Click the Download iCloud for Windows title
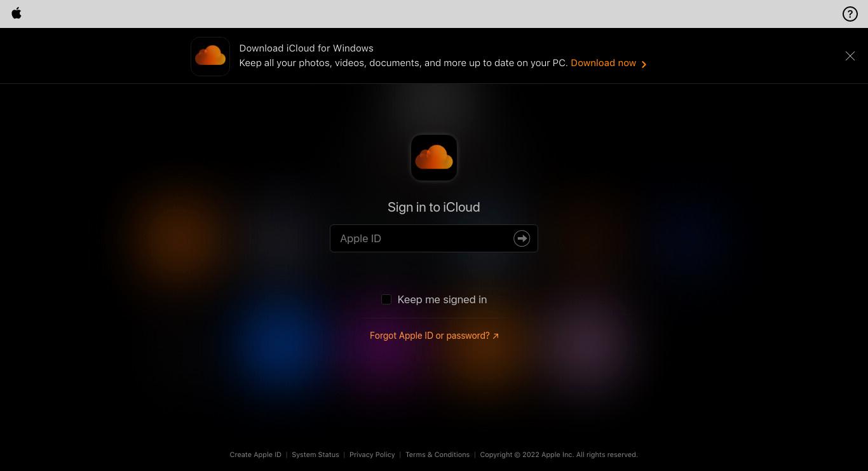Viewport: 868px width, 471px height. (306, 48)
